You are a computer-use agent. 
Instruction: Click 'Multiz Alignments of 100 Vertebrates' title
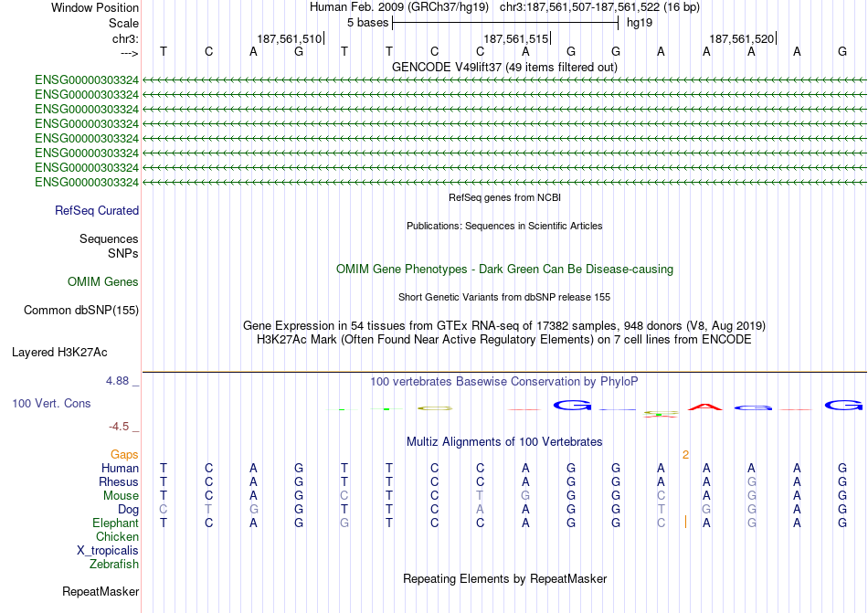(x=504, y=442)
